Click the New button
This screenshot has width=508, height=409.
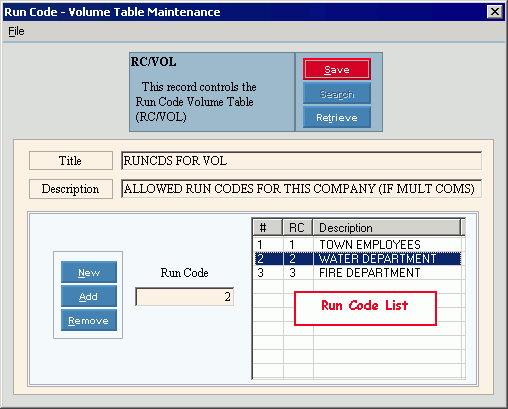(89, 272)
